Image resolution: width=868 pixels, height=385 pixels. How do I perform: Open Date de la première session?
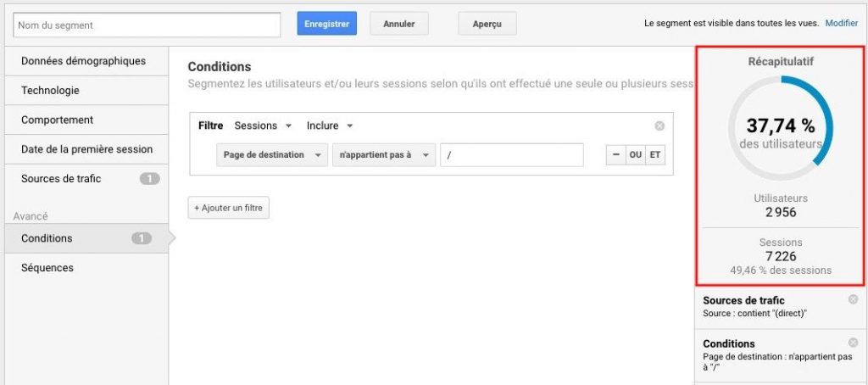tap(87, 149)
